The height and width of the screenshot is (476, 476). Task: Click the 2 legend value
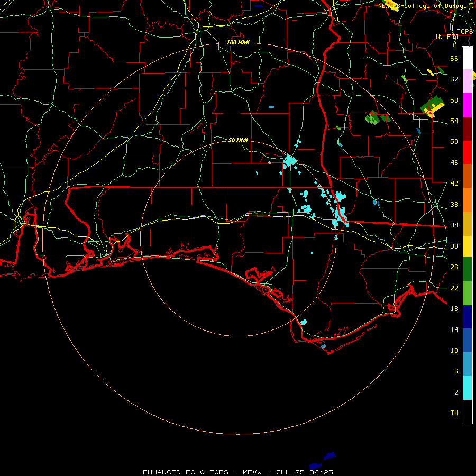coord(456,392)
